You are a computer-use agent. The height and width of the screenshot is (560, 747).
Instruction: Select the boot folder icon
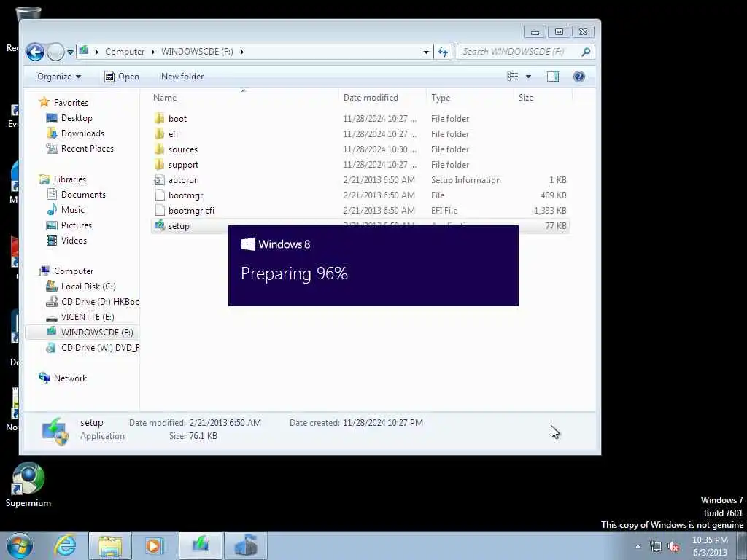[x=160, y=119]
